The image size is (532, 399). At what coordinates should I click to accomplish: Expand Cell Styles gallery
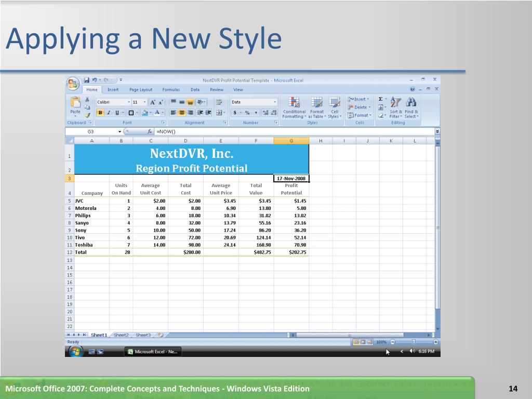tap(335, 107)
